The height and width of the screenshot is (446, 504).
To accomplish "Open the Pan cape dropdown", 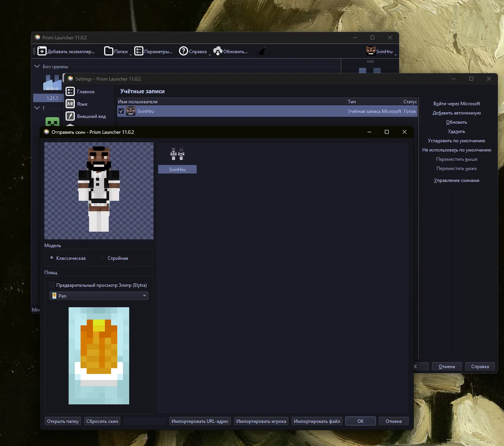I will [x=99, y=296].
